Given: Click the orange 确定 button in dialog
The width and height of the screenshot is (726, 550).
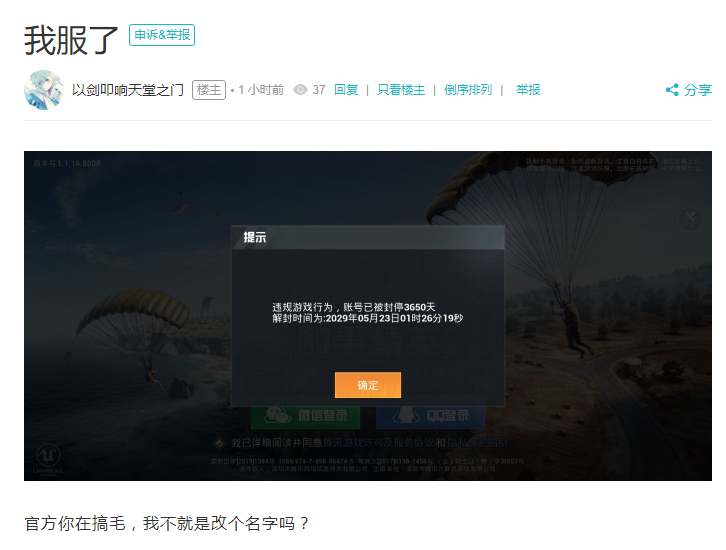Looking at the screenshot, I should point(368,385).
